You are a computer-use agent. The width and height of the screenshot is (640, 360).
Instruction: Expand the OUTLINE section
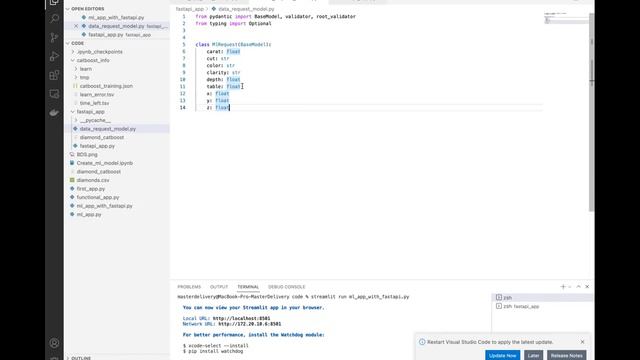81,358
